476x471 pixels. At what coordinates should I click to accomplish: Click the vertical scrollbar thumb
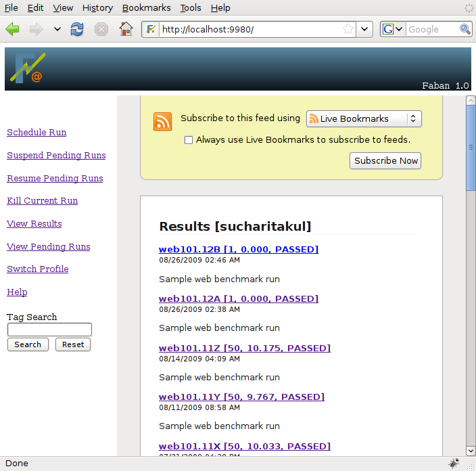click(471, 148)
